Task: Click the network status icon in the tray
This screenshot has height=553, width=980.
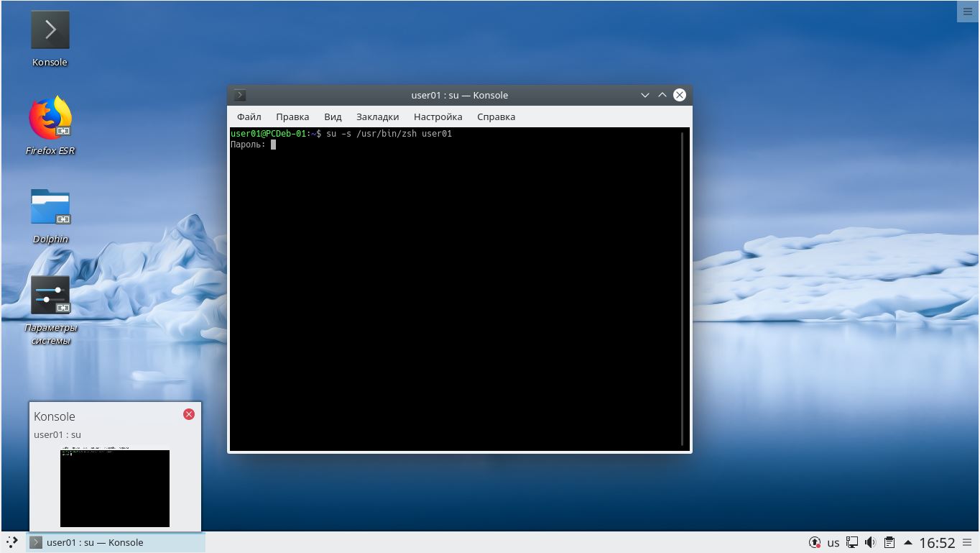Action: 852,542
